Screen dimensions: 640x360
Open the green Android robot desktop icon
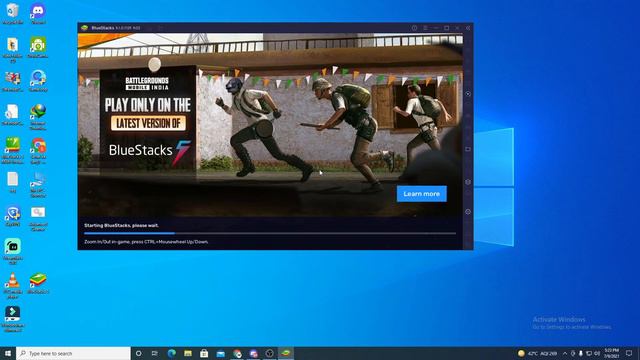(x=38, y=47)
